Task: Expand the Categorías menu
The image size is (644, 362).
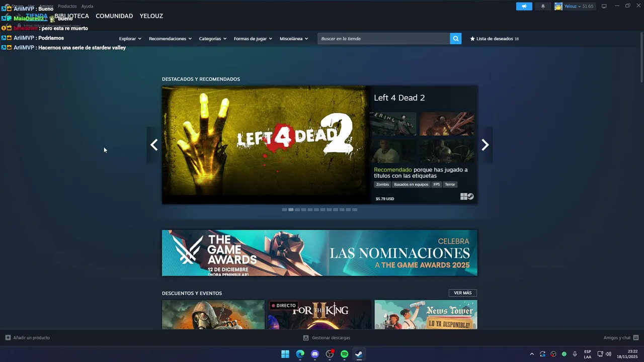Action: [x=212, y=39]
